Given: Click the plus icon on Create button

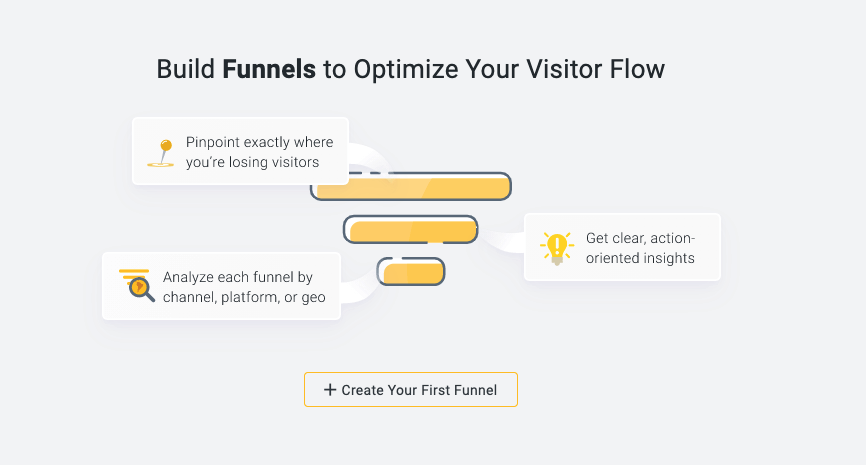Looking at the screenshot, I should coord(330,390).
